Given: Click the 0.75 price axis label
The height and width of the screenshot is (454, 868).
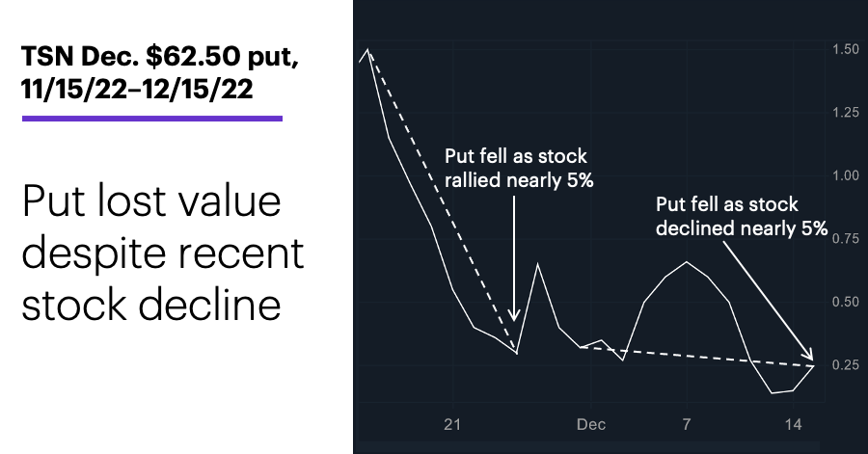Looking at the screenshot, I should click(x=846, y=238).
